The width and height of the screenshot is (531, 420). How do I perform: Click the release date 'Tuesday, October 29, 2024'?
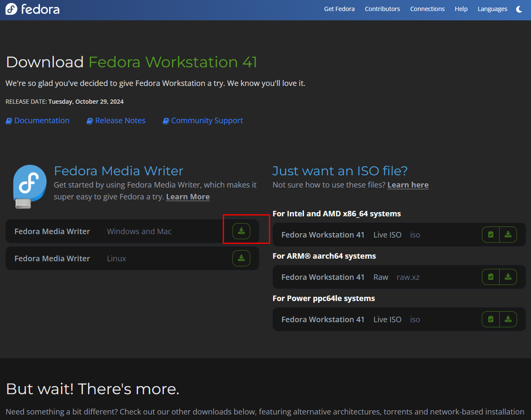tap(86, 102)
